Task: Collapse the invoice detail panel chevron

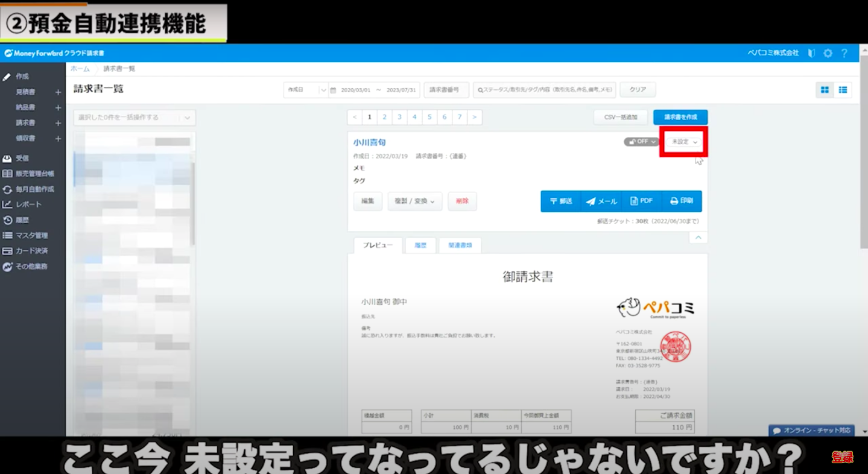Action: [698, 238]
